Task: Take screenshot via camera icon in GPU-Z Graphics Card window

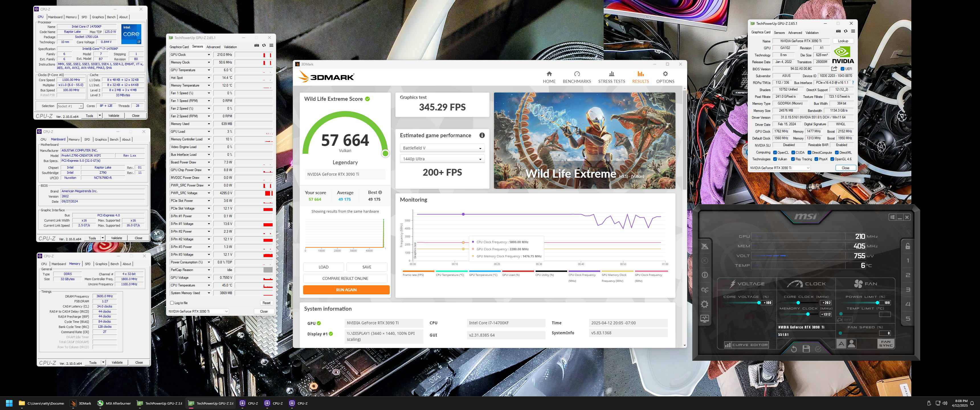Action: tap(838, 31)
